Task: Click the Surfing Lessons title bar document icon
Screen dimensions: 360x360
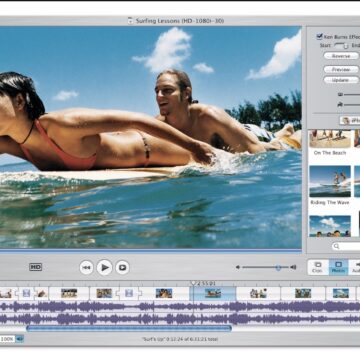Action: pyautogui.click(x=130, y=21)
